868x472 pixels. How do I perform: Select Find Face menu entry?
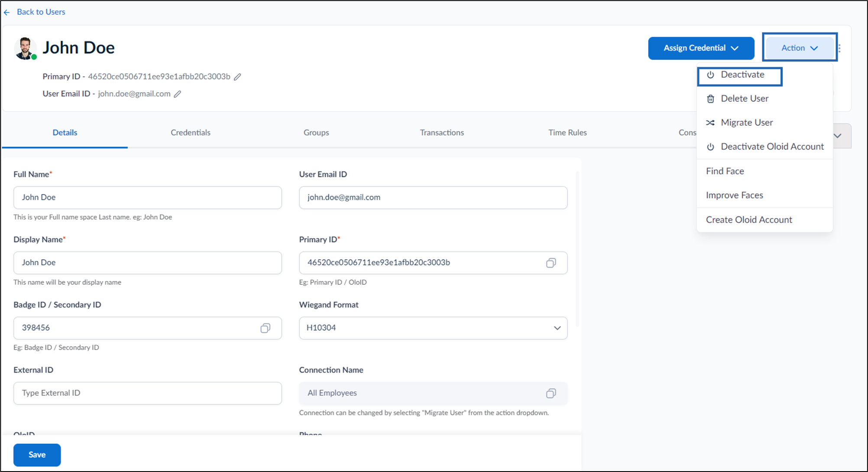tap(764, 171)
